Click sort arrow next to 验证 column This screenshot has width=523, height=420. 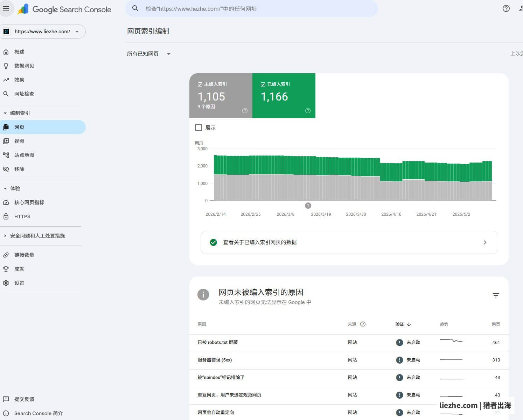pos(409,324)
